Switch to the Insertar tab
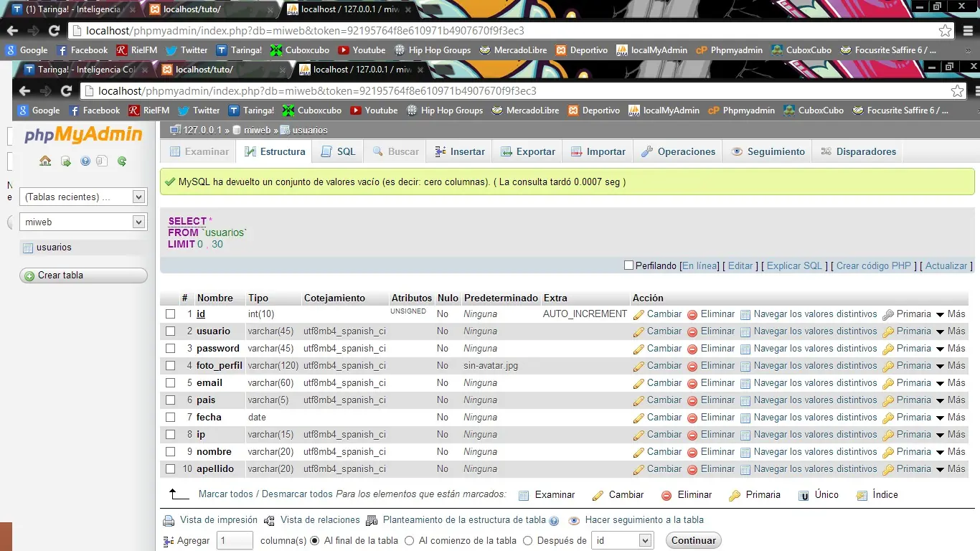980x551 pixels. pos(459,152)
